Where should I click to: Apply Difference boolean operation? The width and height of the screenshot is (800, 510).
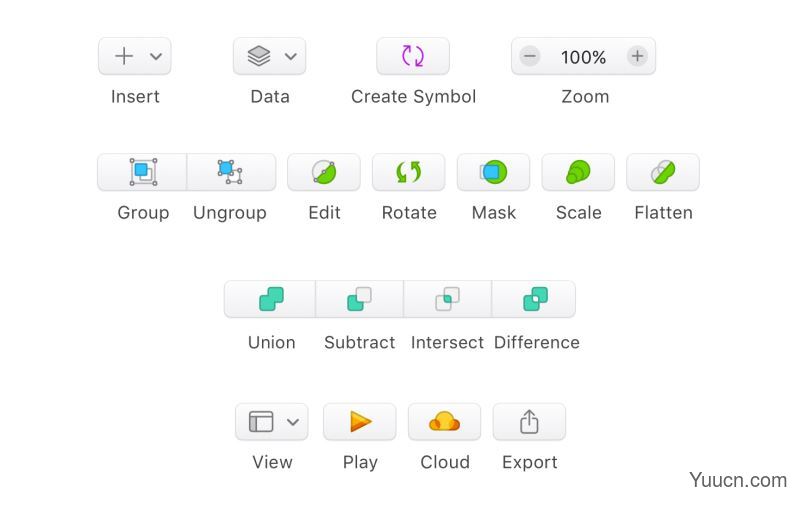click(x=535, y=299)
